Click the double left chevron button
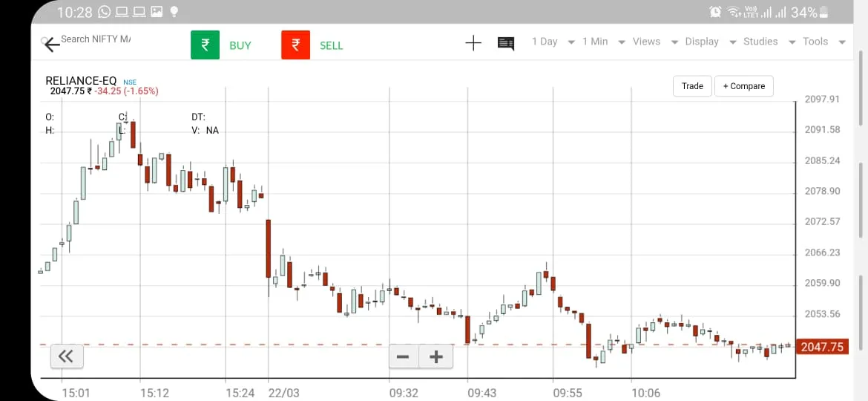868x401 pixels. click(x=67, y=356)
